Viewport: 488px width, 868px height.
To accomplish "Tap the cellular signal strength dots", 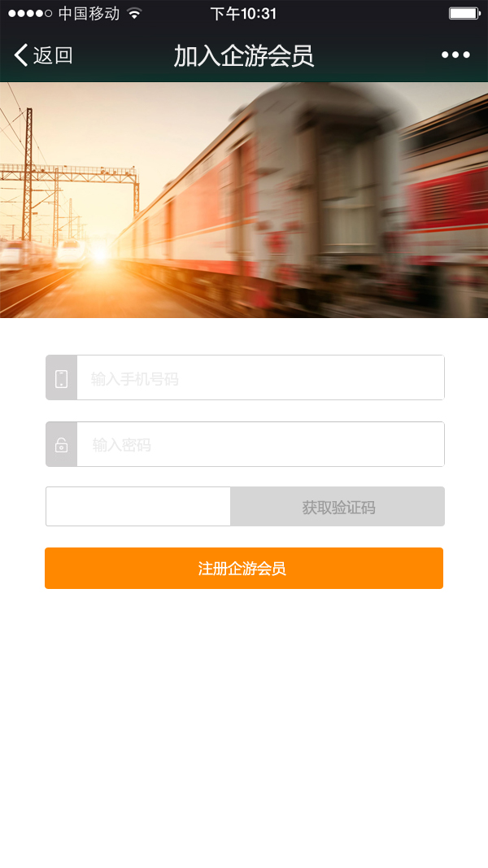I will pyautogui.click(x=30, y=13).
